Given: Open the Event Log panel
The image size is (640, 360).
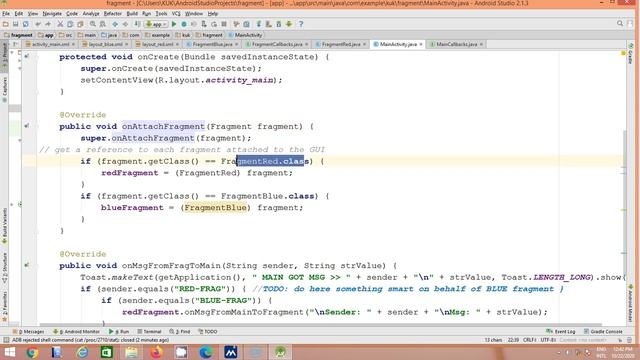Looking at the screenshot, I should pos(561,331).
